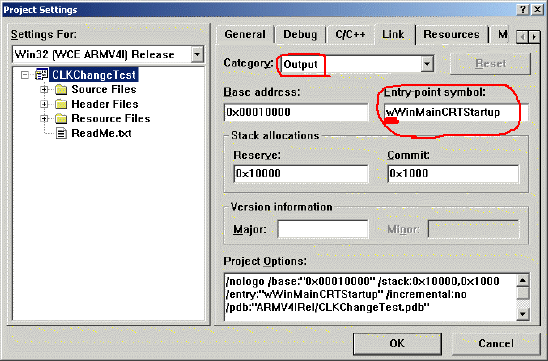Select ReadMe.txt in the tree
The width and height of the screenshot is (548, 361).
[101, 133]
